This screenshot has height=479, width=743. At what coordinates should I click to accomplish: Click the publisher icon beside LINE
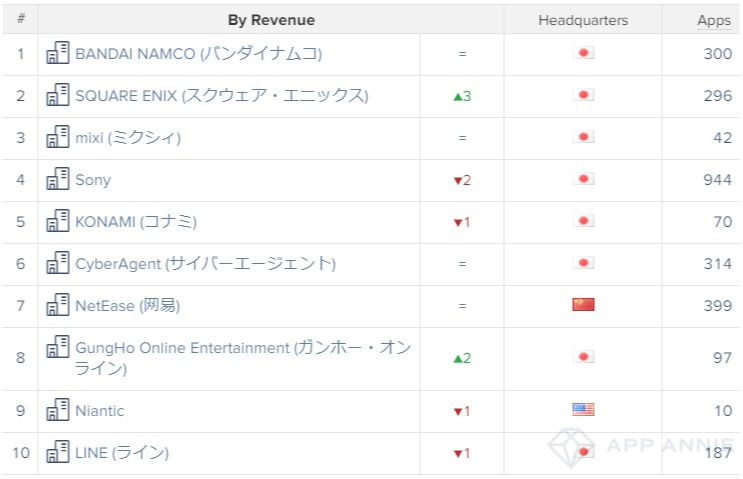[58, 452]
